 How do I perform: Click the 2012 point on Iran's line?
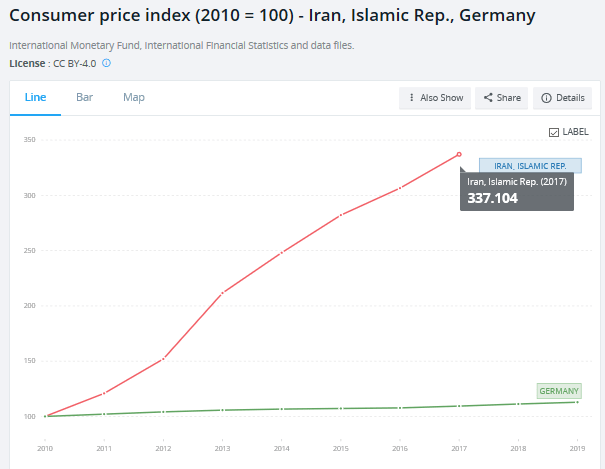tap(163, 358)
